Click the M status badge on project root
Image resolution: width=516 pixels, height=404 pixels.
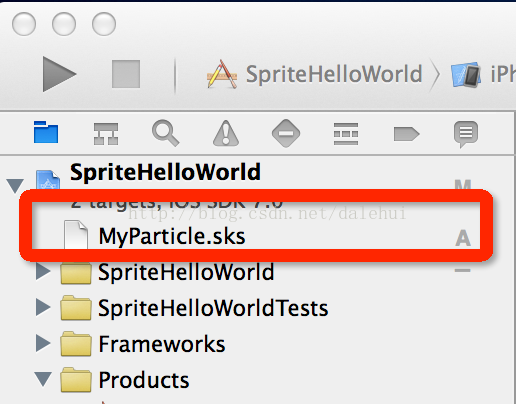click(463, 184)
